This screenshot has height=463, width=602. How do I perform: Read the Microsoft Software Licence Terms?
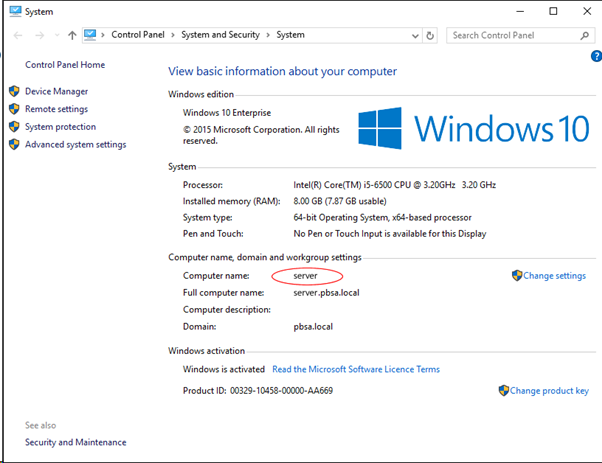tap(355, 369)
